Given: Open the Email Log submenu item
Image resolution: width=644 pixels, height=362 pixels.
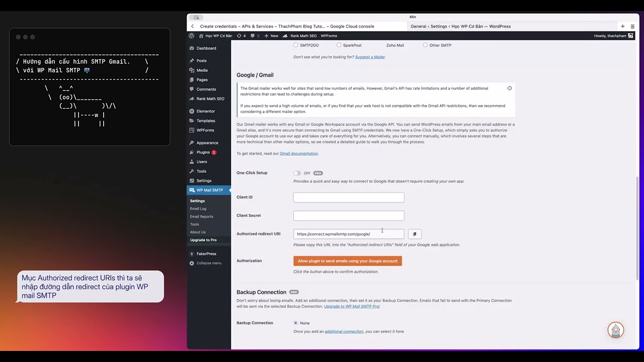Looking at the screenshot, I should click(x=198, y=209).
